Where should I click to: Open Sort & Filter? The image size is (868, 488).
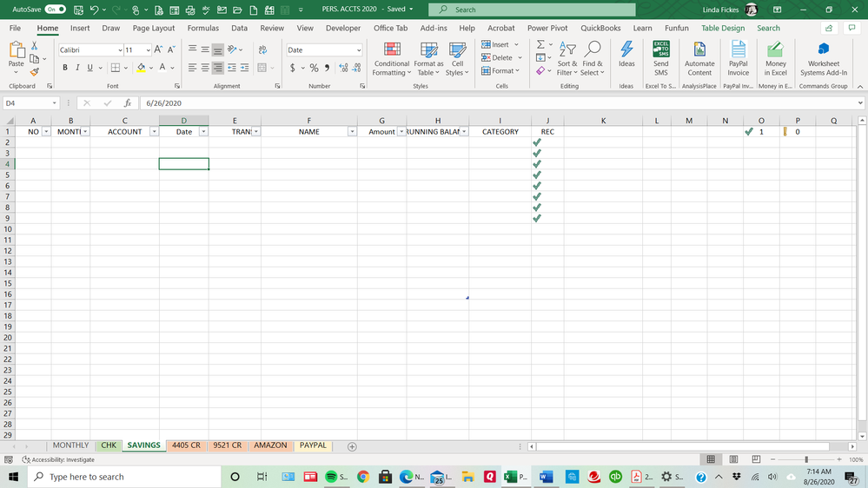coord(567,59)
